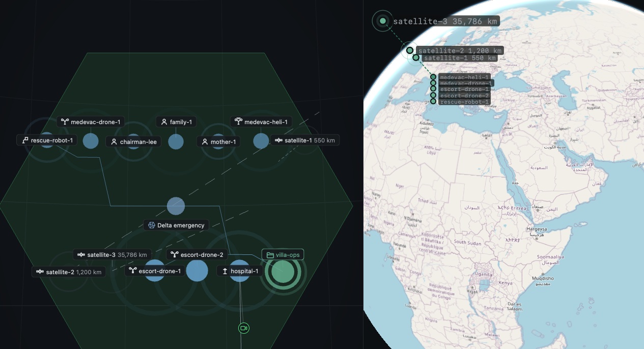Select the rescue-robot-1 graph label
The image size is (644, 349).
(x=47, y=140)
